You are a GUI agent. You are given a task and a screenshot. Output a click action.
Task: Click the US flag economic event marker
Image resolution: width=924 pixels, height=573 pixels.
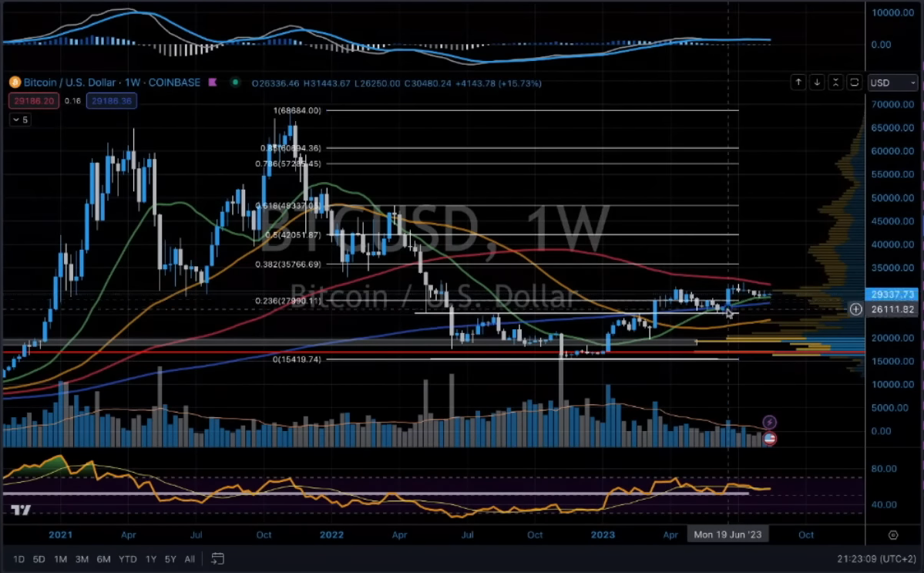(x=769, y=438)
